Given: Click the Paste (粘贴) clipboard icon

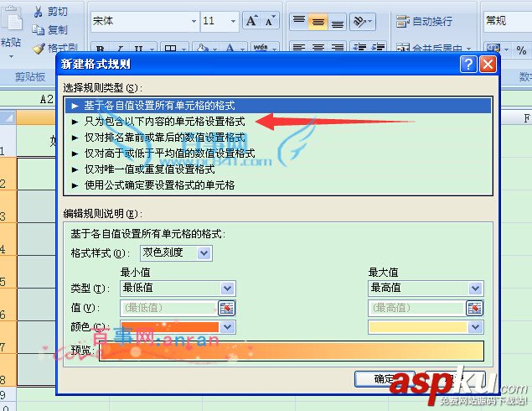Looking at the screenshot, I should (13, 19).
